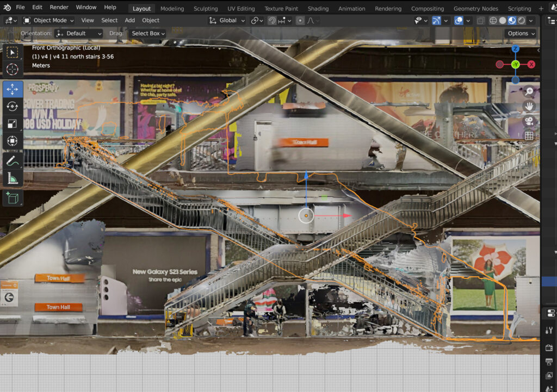
Task: Open the Options dropdown
Action: (x=521, y=33)
